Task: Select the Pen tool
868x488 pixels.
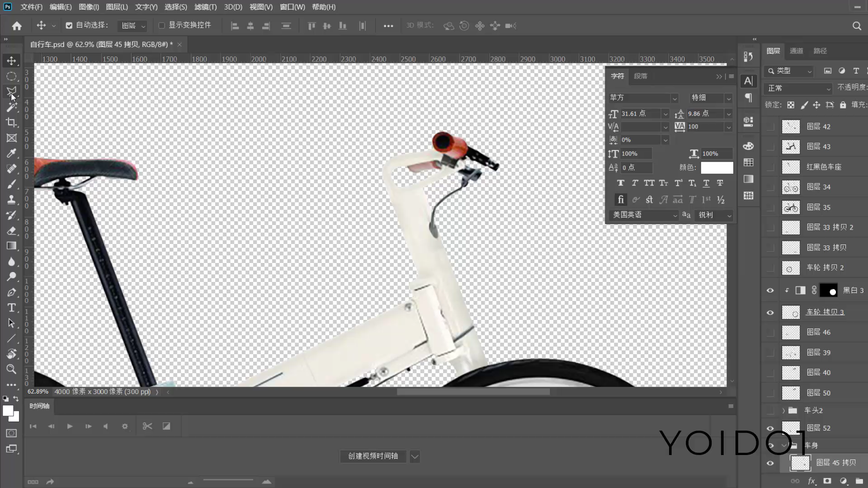Action: [x=11, y=292]
